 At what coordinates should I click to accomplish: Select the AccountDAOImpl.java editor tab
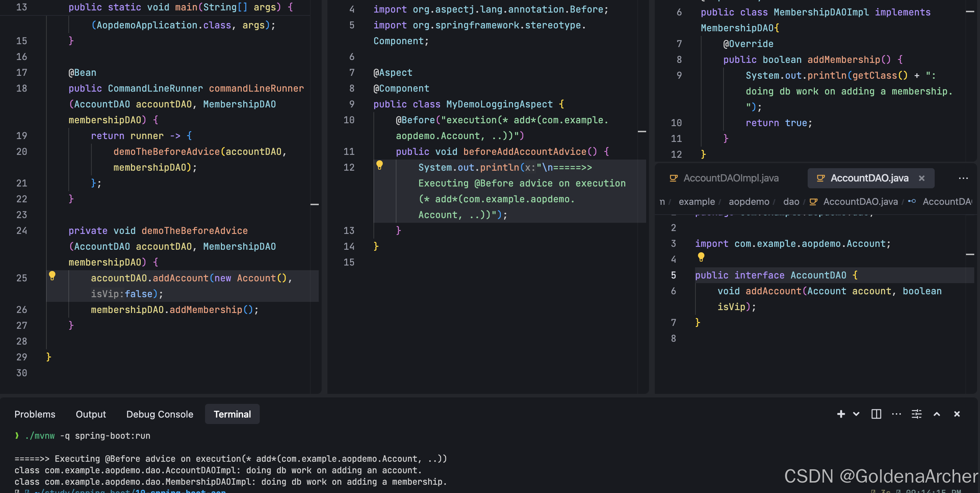[730, 178]
